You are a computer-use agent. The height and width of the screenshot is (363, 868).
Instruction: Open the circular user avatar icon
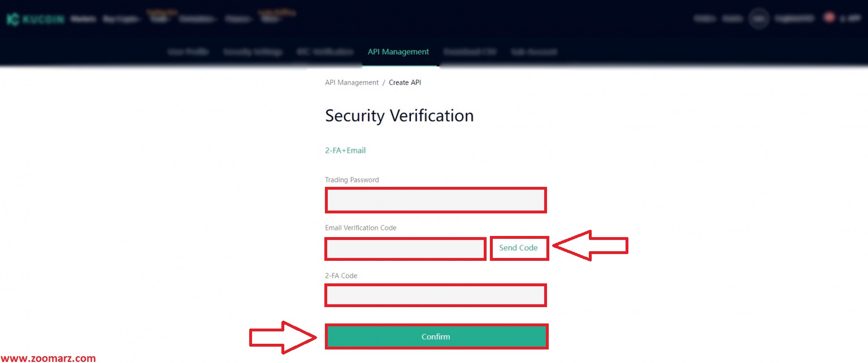click(759, 19)
